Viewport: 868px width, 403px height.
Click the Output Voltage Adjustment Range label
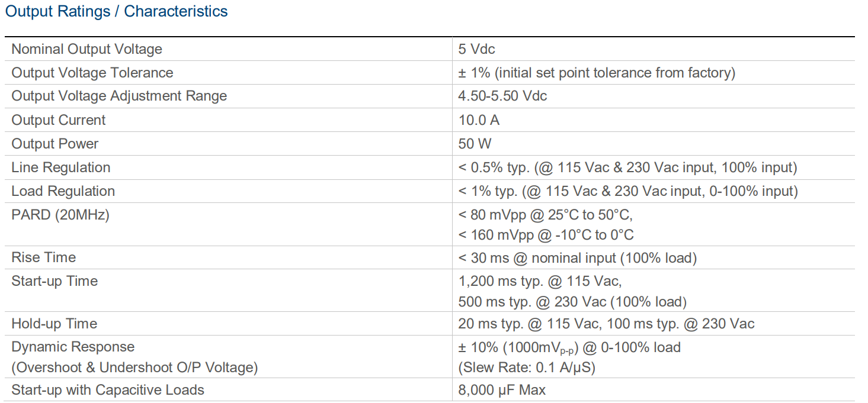(x=119, y=96)
